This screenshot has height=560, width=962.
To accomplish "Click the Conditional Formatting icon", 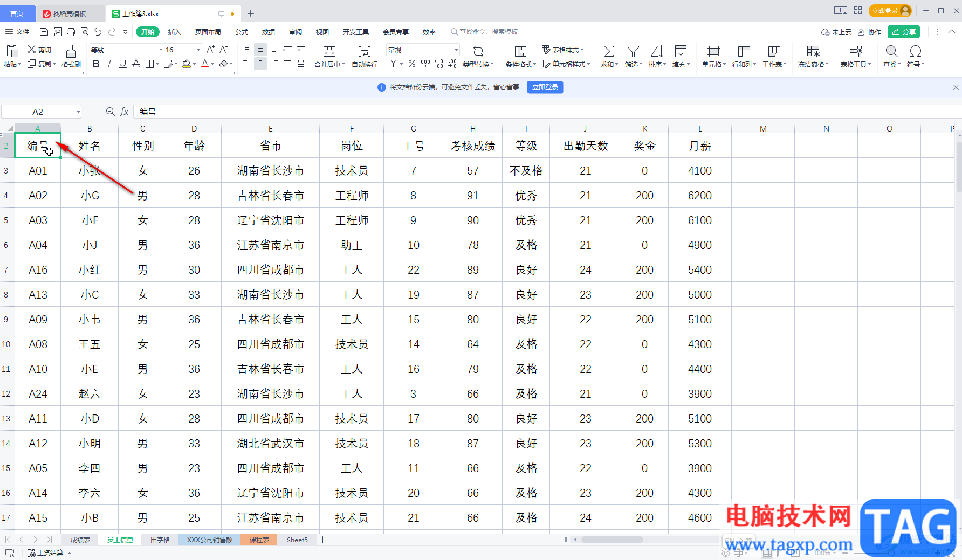I will [x=520, y=51].
